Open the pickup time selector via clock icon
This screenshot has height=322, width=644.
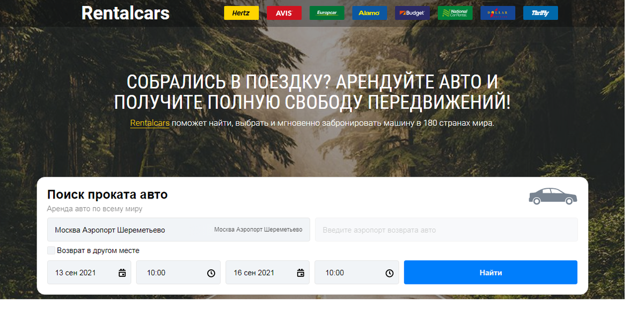(211, 272)
